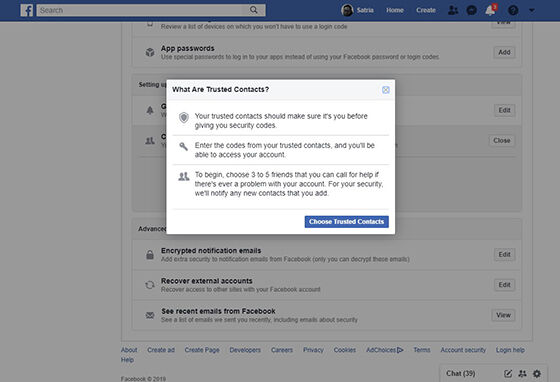The image size is (560, 382).
Task: Click the trusted contacts people icon row
Action: coord(150,141)
